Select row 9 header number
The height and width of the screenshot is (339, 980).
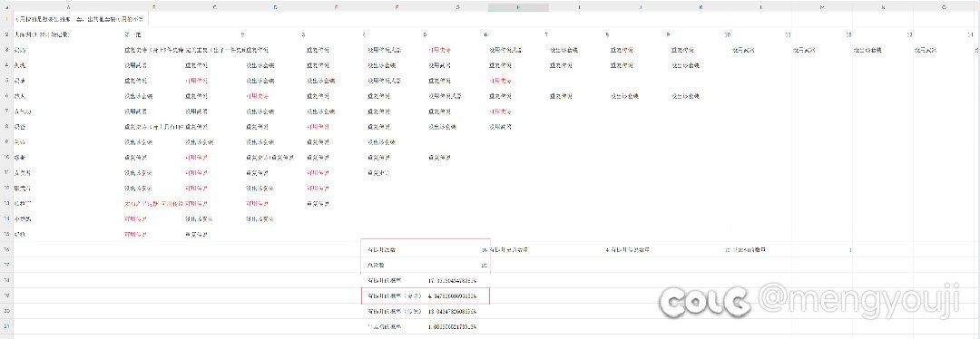6,141
